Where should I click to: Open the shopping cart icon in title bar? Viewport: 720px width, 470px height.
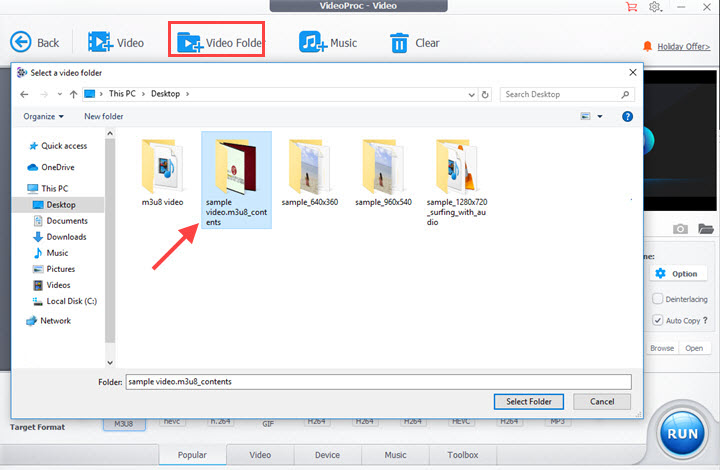pyautogui.click(x=631, y=6)
